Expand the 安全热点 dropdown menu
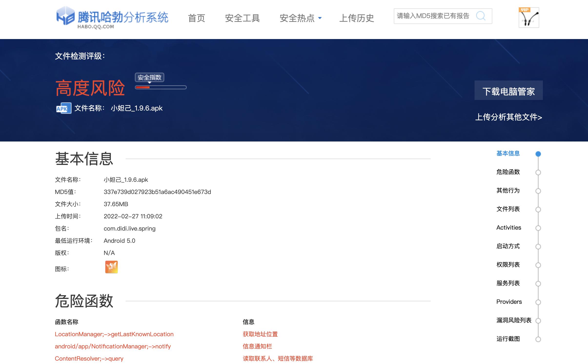The width and height of the screenshot is (588, 364). coord(300,18)
